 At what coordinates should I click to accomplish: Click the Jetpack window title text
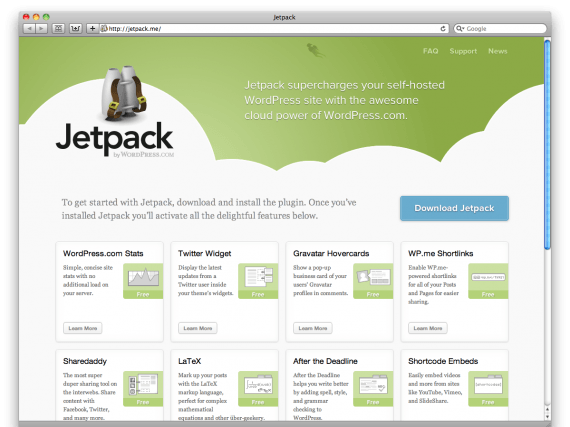click(x=284, y=17)
